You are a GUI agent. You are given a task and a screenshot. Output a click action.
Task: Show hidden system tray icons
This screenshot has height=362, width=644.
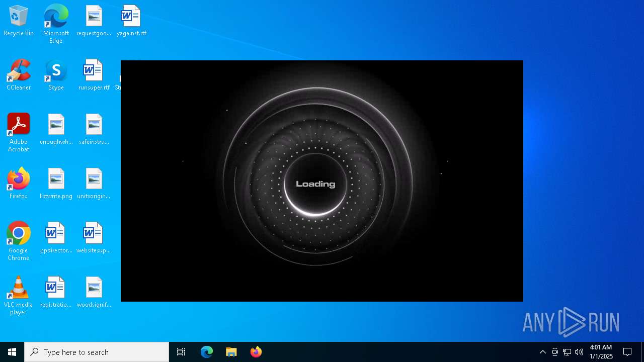(x=542, y=352)
